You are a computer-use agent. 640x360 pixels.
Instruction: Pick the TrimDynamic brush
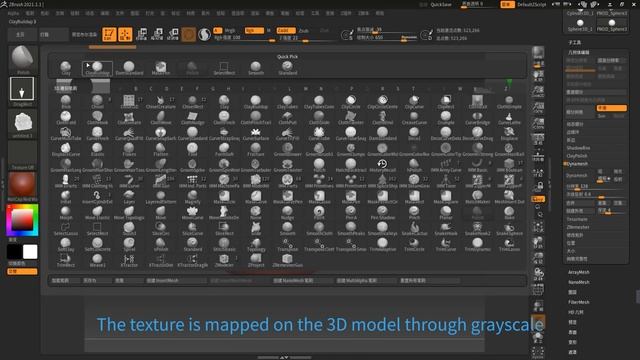point(477,245)
